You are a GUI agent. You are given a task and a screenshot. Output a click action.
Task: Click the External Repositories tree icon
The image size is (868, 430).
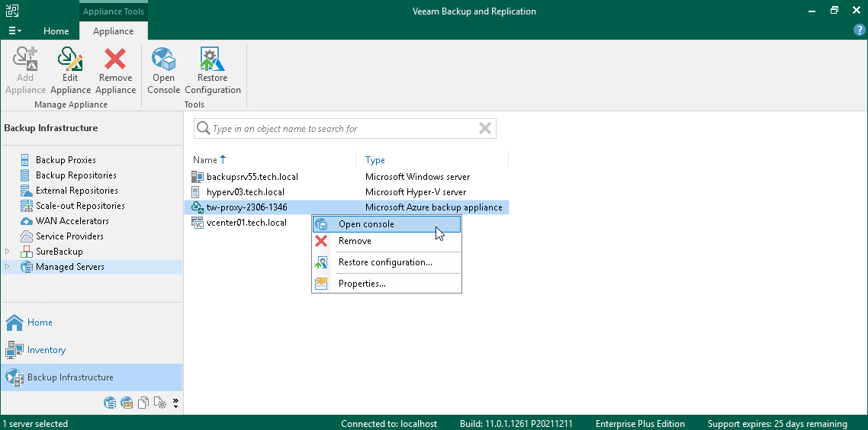[x=26, y=191]
